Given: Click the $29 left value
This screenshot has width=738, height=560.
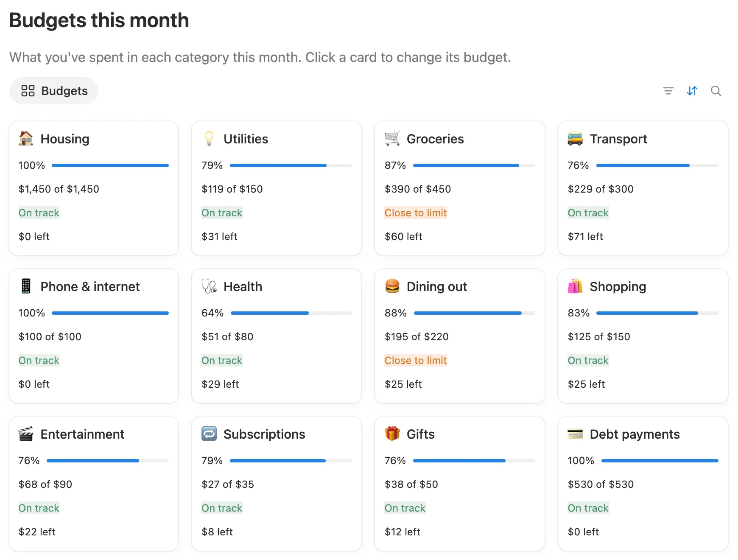Looking at the screenshot, I should (x=220, y=384).
